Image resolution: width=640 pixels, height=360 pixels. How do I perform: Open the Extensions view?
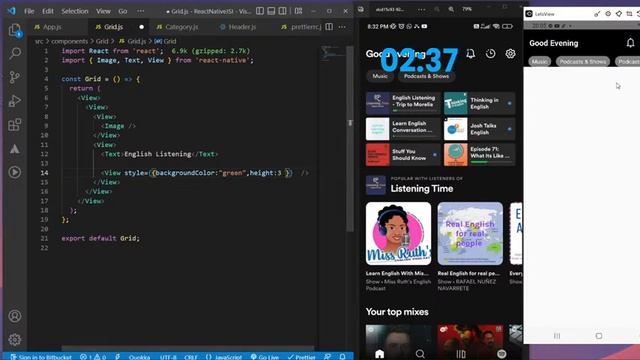15,124
